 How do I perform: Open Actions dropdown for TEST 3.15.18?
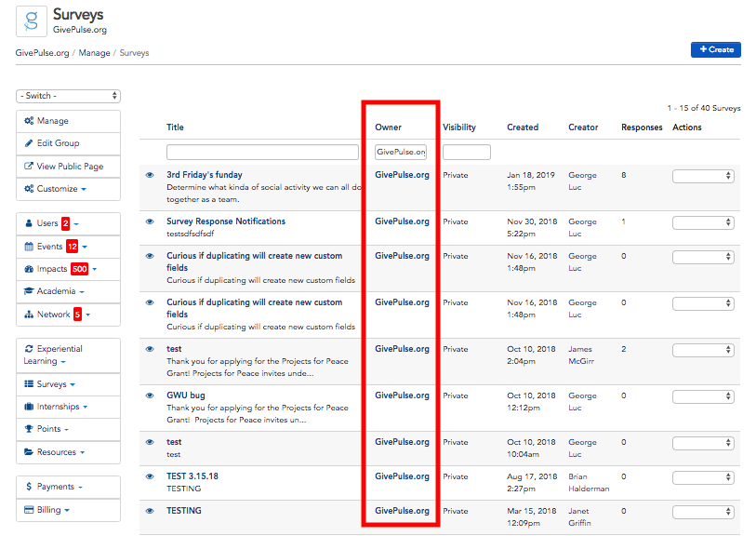tap(703, 477)
